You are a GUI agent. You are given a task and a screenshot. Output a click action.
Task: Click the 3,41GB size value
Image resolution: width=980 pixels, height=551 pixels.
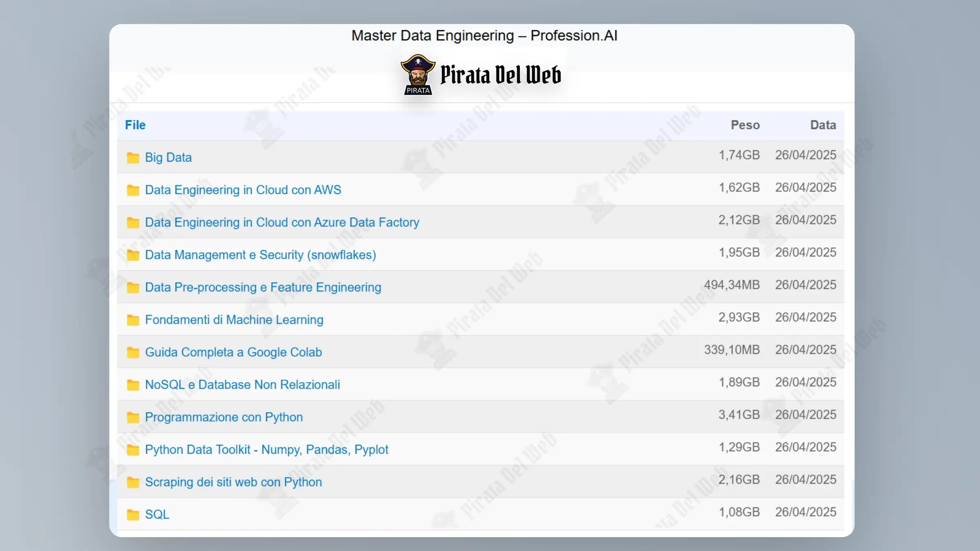(739, 415)
